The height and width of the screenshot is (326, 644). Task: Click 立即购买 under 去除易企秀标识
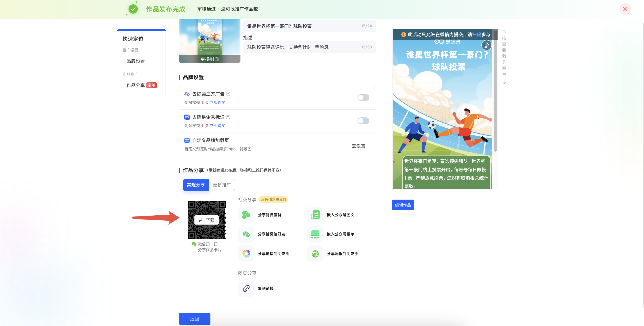(x=217, y=126)
